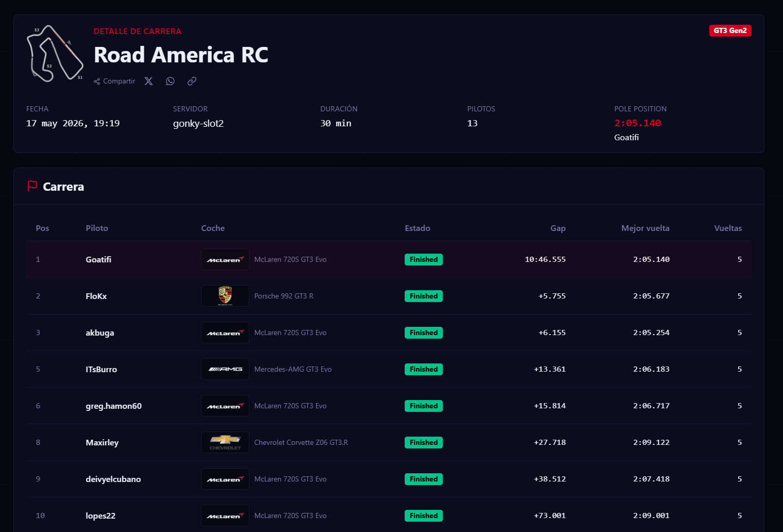Click the red flag icon beside Carrera
783x532 pixels.
pos(32,186)
